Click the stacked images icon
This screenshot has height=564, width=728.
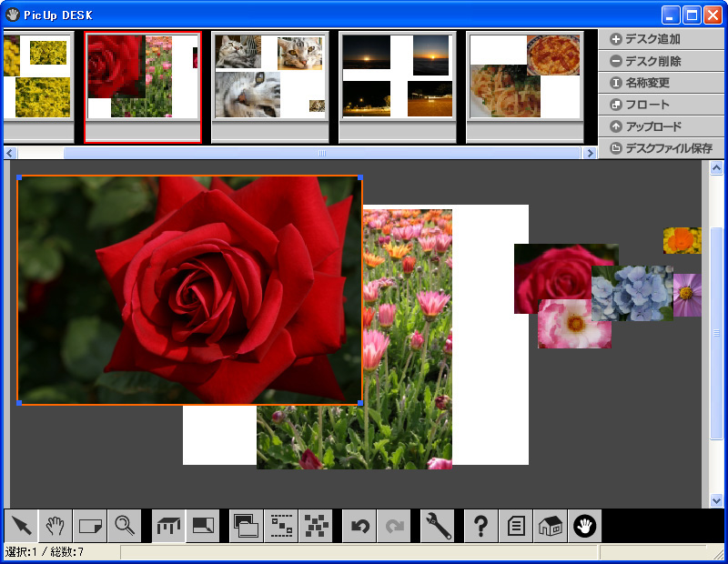(247, 526)
